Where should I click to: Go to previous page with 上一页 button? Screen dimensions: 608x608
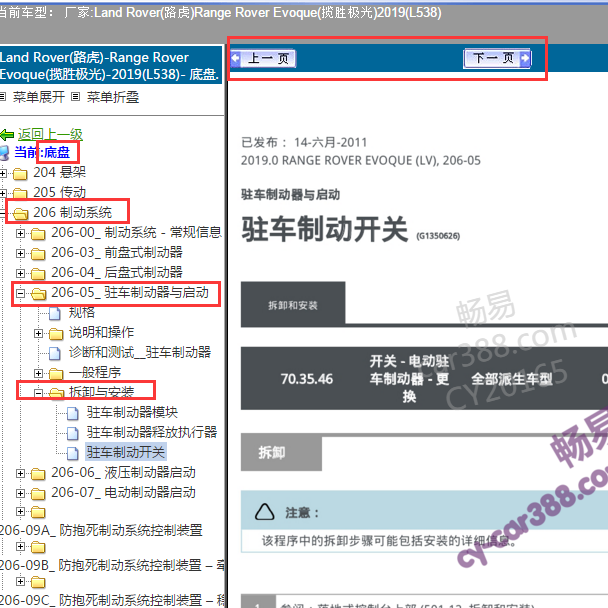[x=263, y=59]
